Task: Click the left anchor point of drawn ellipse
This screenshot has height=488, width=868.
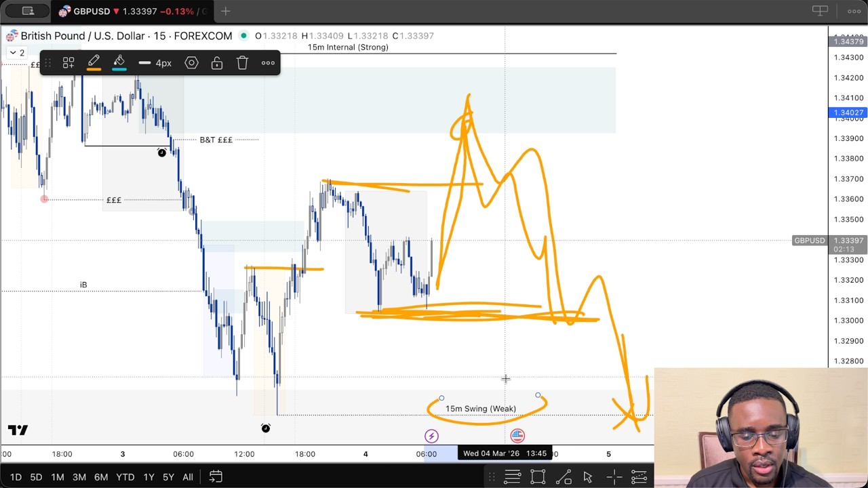Action: click(x=441, y=399)
